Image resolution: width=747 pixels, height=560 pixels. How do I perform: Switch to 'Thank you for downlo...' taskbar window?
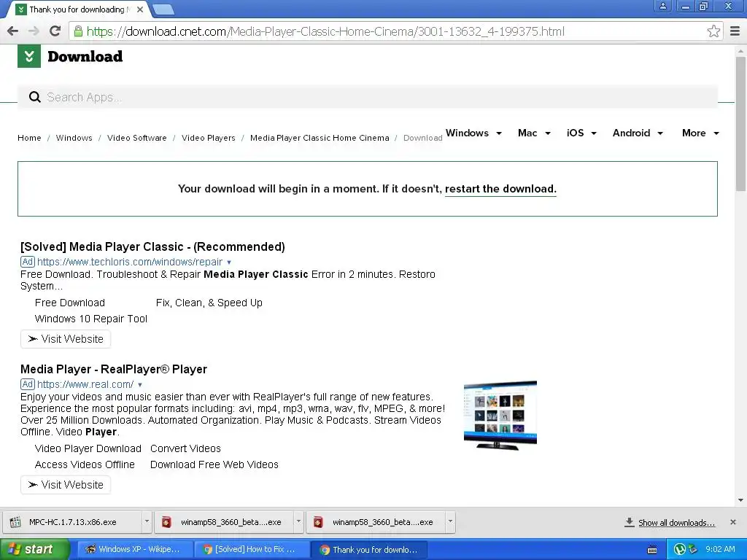pos(368,550)
